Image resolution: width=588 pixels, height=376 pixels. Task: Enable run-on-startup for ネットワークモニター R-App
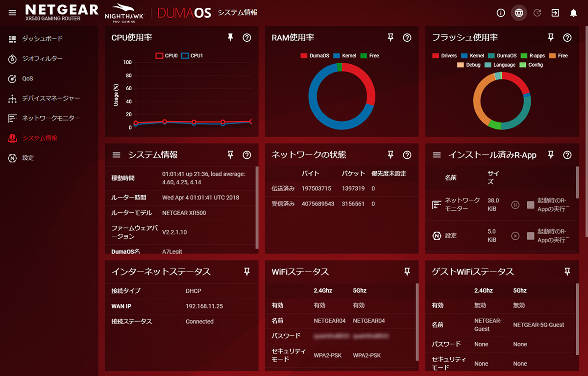point(530,205)
